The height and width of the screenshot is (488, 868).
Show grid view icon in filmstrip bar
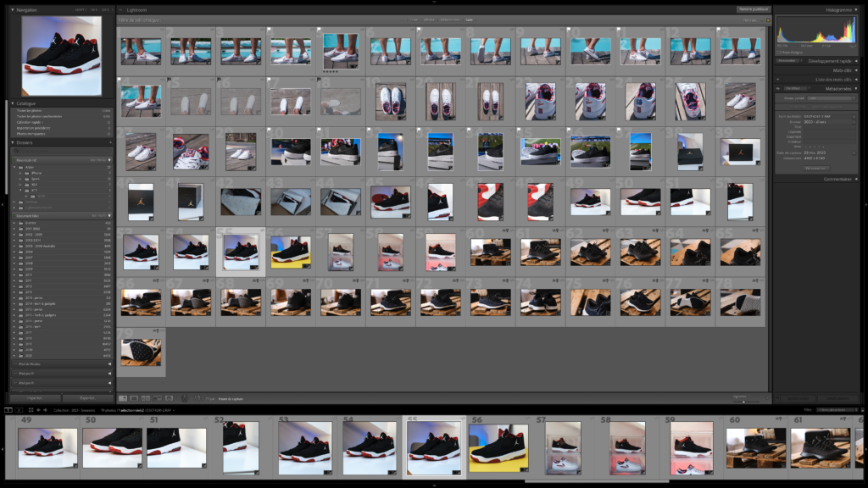31,410
